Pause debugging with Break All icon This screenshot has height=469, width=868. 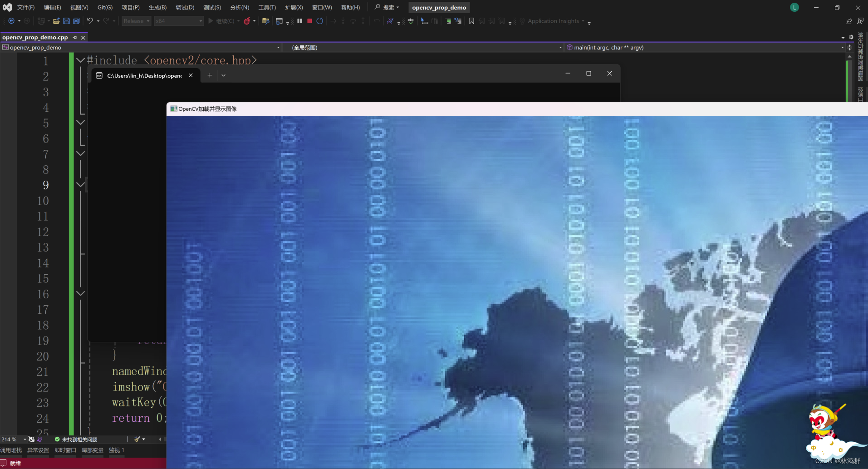(x=299, y=21)
